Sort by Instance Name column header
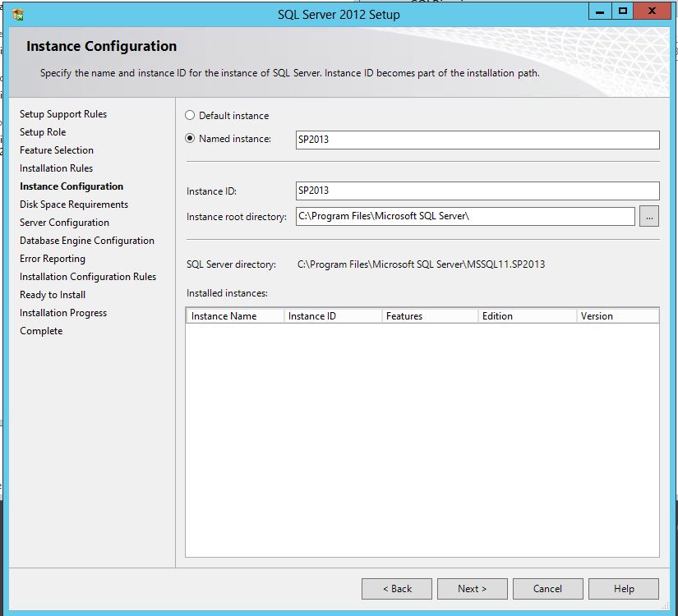 pos(235,316)
